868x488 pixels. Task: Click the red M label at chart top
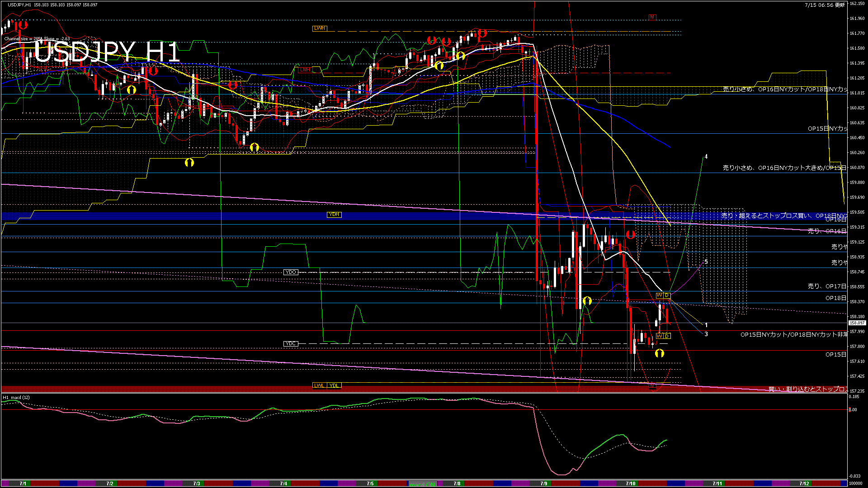click(652, 17)
